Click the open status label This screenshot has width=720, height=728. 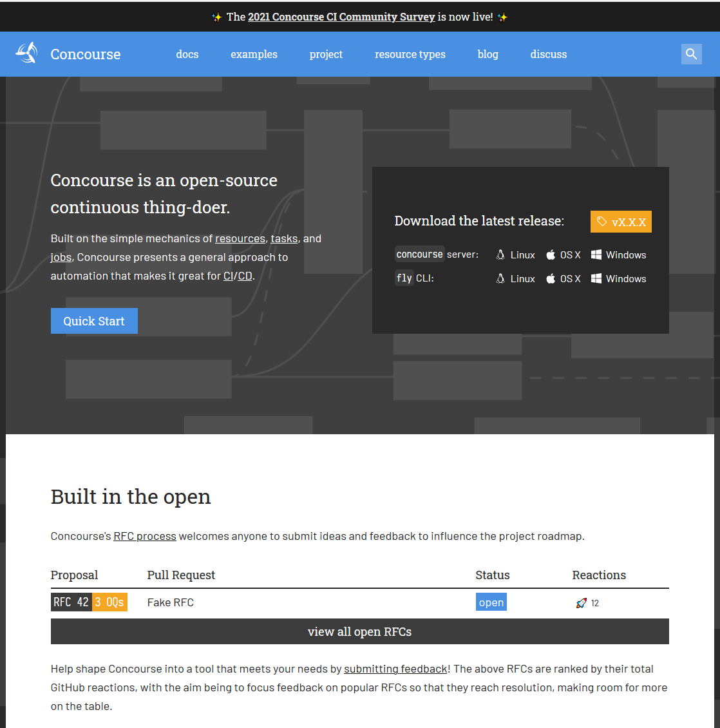click(x=491, y=602)
